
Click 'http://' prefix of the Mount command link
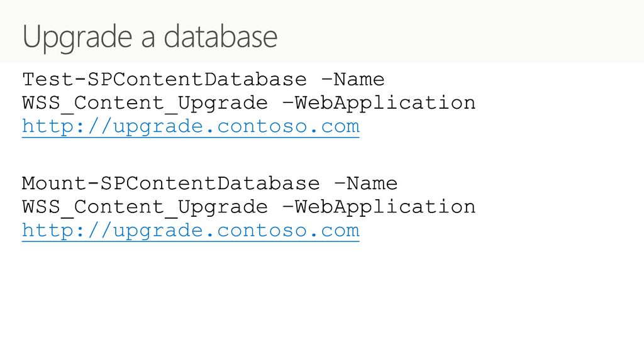point(67,231)
